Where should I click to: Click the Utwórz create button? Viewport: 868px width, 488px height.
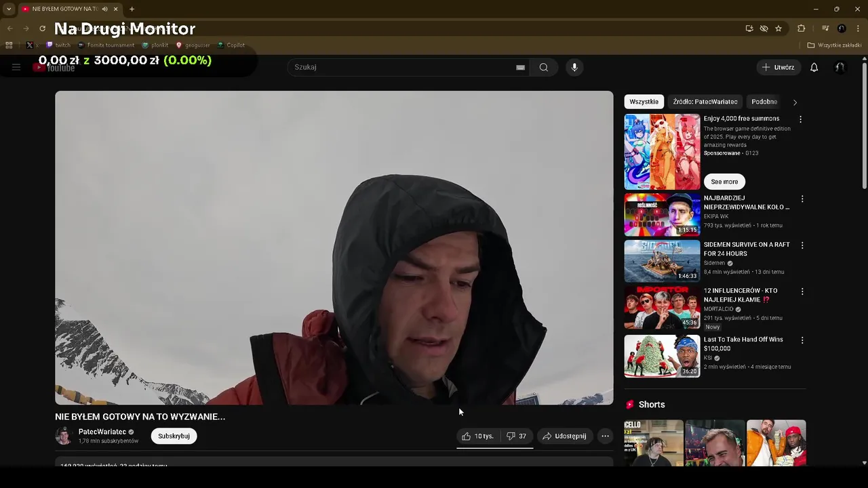778,67
